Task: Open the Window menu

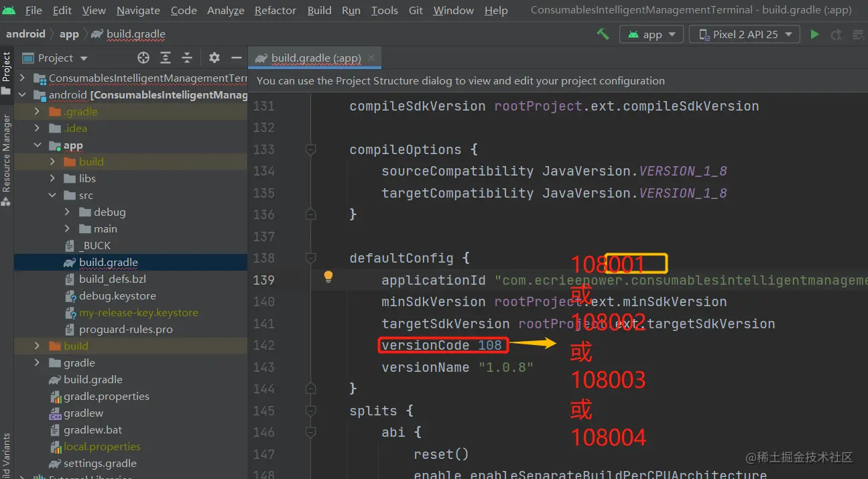Action: coord(454,10)
